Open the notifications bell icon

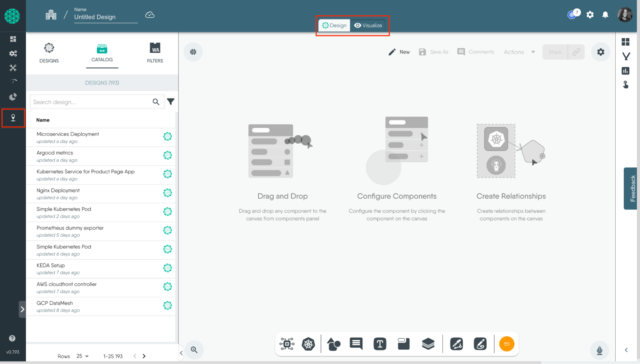pos(605,15)
